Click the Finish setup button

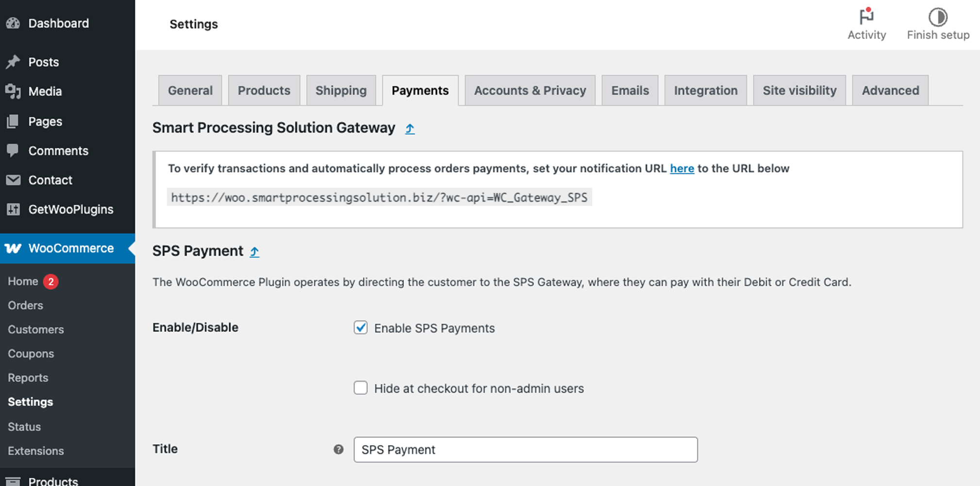pyautogui.click(x=937, y=24)
